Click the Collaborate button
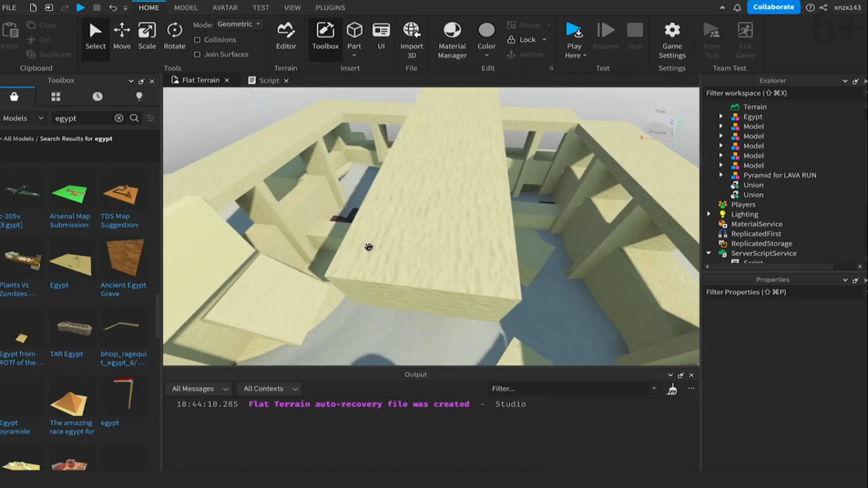Screen dimensions: 868x488 tap(774, 7)
